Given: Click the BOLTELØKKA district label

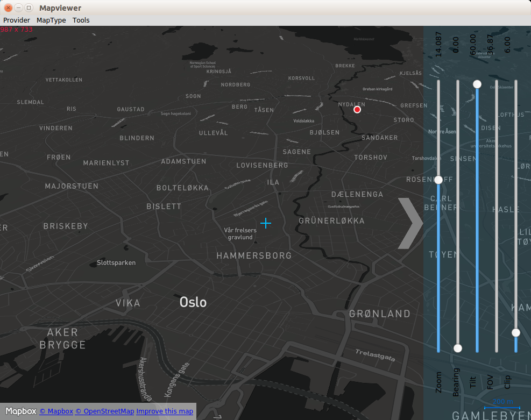Looking at the screenshot, I should [182, 188].
